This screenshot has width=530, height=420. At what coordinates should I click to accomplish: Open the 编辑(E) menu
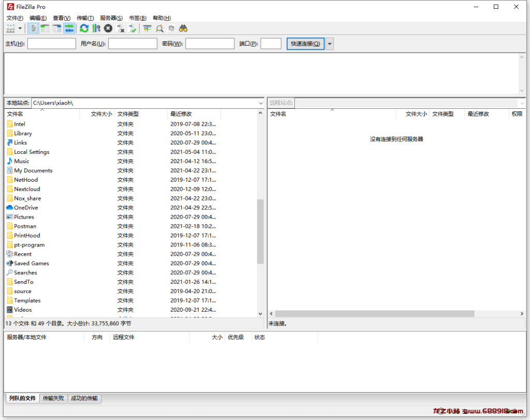point(38,18)
